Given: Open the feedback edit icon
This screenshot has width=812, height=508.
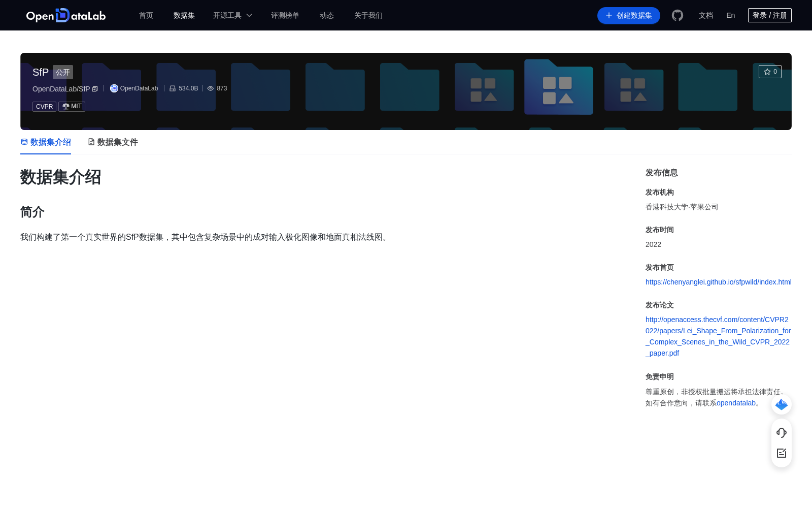Looking at the screenshot, I should click(x=782, y=453).
